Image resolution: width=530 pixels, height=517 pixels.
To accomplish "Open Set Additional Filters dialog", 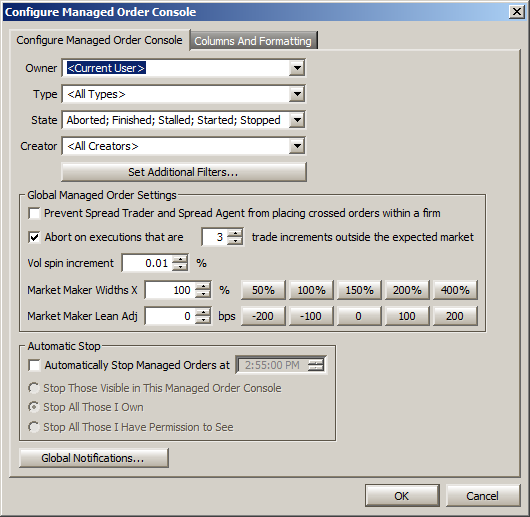I will tap(184, 172).
